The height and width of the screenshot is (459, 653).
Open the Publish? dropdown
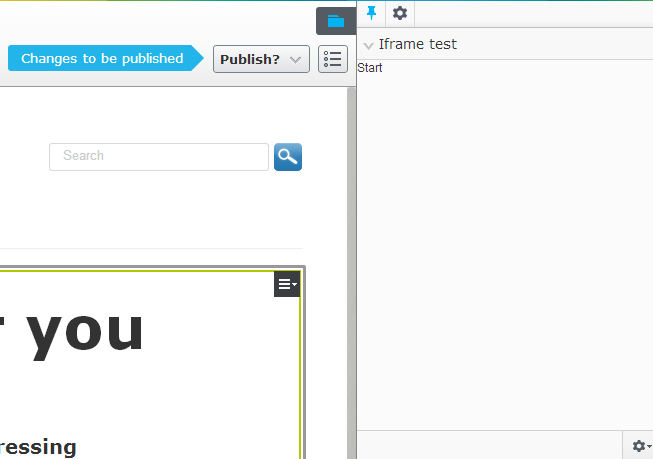pos(260,59)
